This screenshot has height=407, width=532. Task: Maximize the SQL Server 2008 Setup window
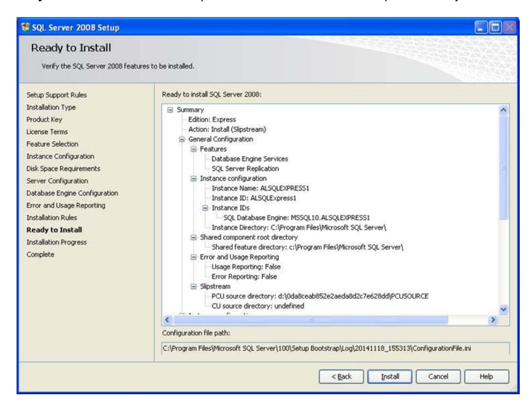496,27
